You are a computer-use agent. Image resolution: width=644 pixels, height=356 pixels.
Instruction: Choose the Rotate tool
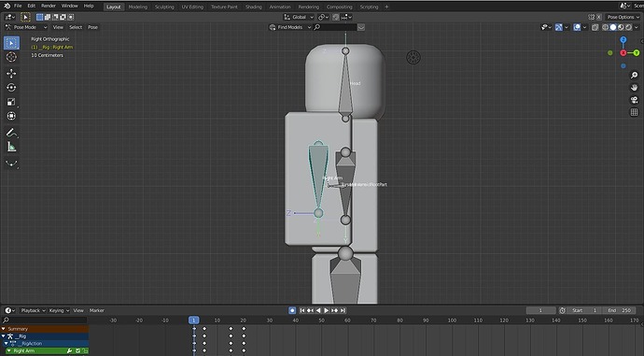coord(11,88)
